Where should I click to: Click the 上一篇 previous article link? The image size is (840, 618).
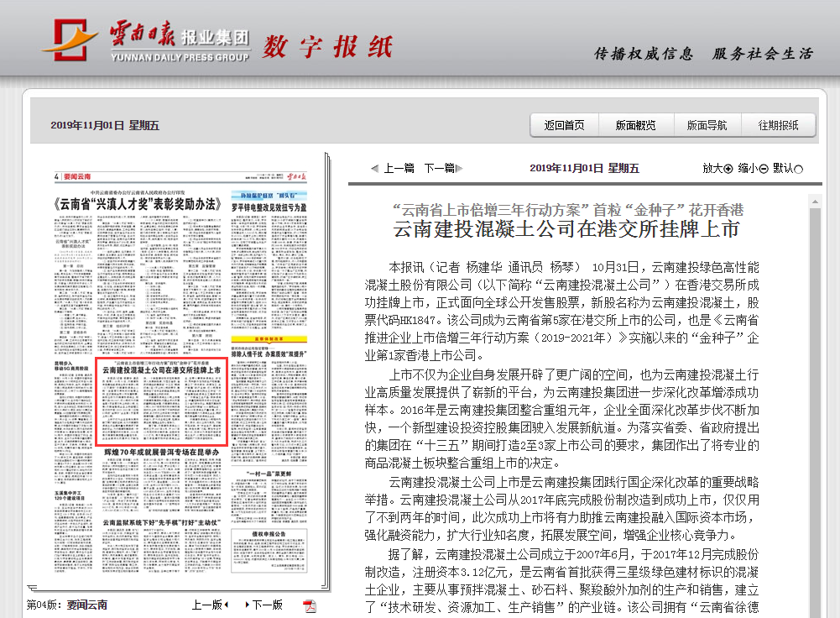pos(398,168)
